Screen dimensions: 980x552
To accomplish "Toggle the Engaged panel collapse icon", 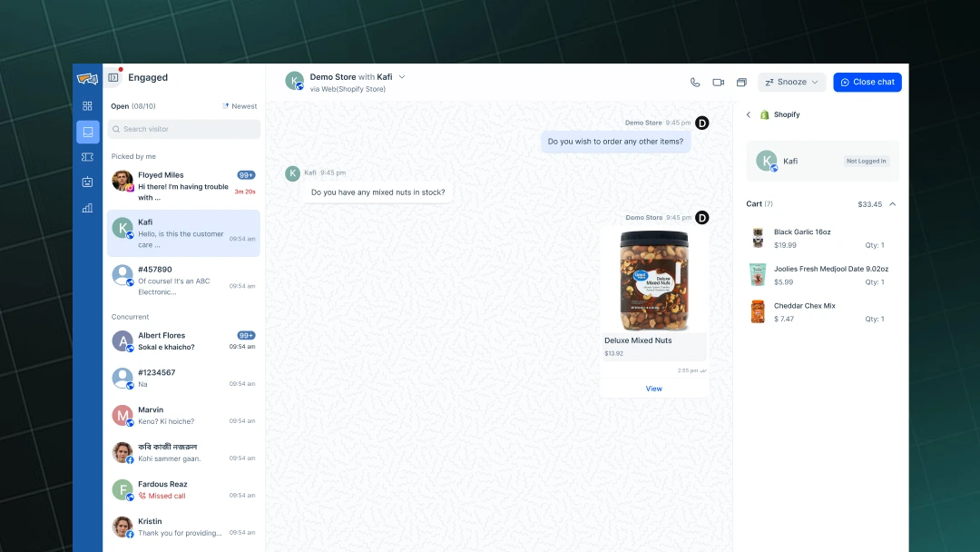I will coord(113,77).
